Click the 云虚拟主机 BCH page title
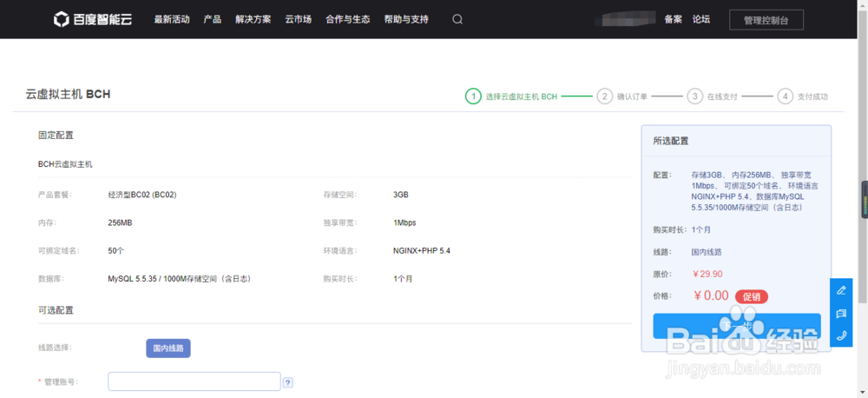The width and height of the screenshot is (868, 398). [68, 94]
